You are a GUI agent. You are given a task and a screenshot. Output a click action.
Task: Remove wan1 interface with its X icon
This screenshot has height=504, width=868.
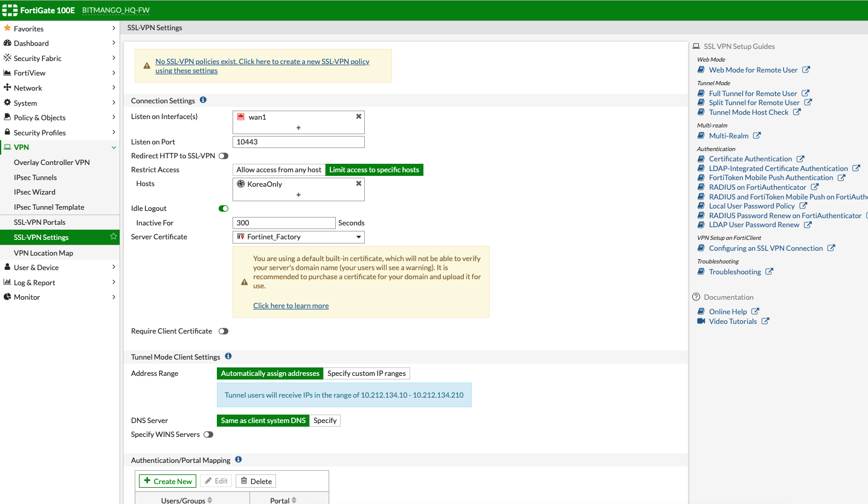[358, 117]
